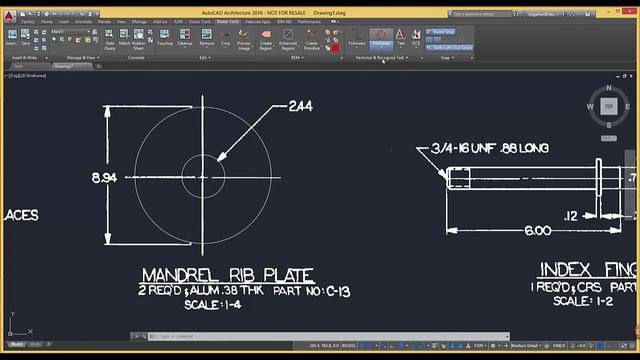Image resolution: width=640 pixels, height=360 pixels.
Task: Open the Process Image tool
Action: pyautogui.click(x=244, y=40)
